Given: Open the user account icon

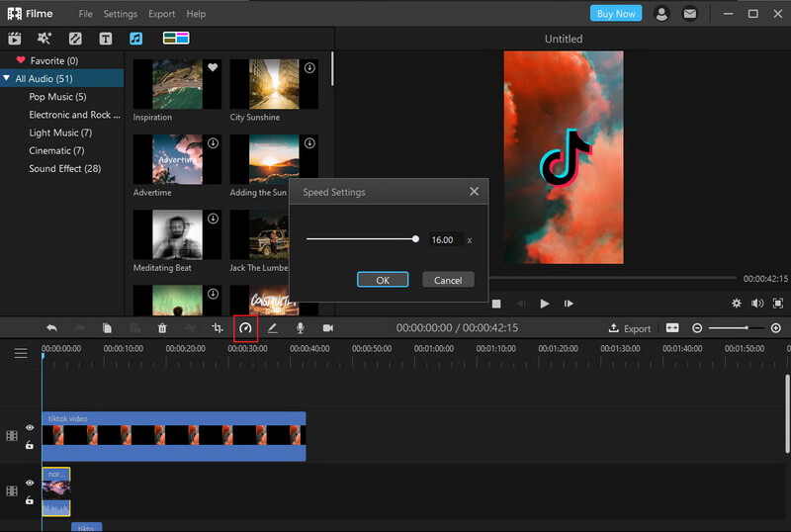Looking at the screenshot, I should click(661, 14).
